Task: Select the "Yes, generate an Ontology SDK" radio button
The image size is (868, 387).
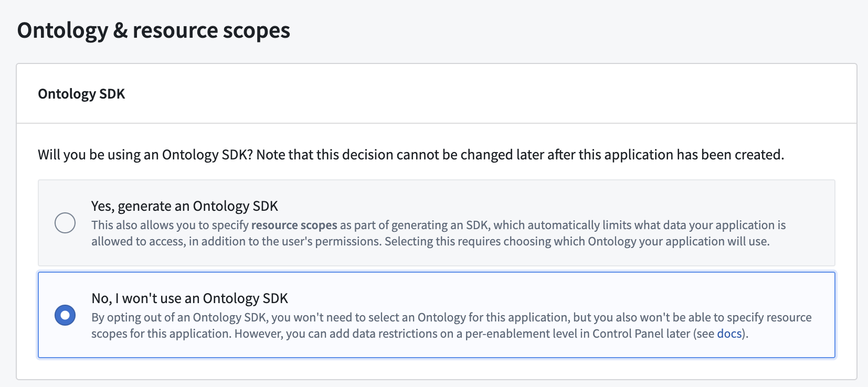Action: click(x=65, y=222)
